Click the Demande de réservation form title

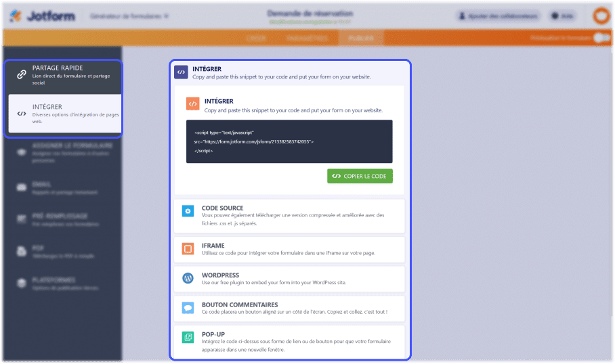click(x=310, y=14)
